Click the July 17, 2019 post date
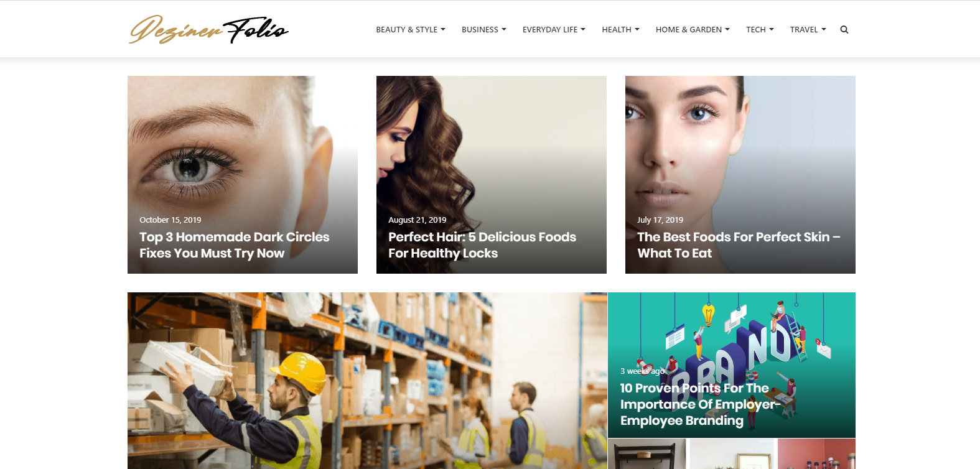The image size is (980, 469). click(x=660, y=220)
